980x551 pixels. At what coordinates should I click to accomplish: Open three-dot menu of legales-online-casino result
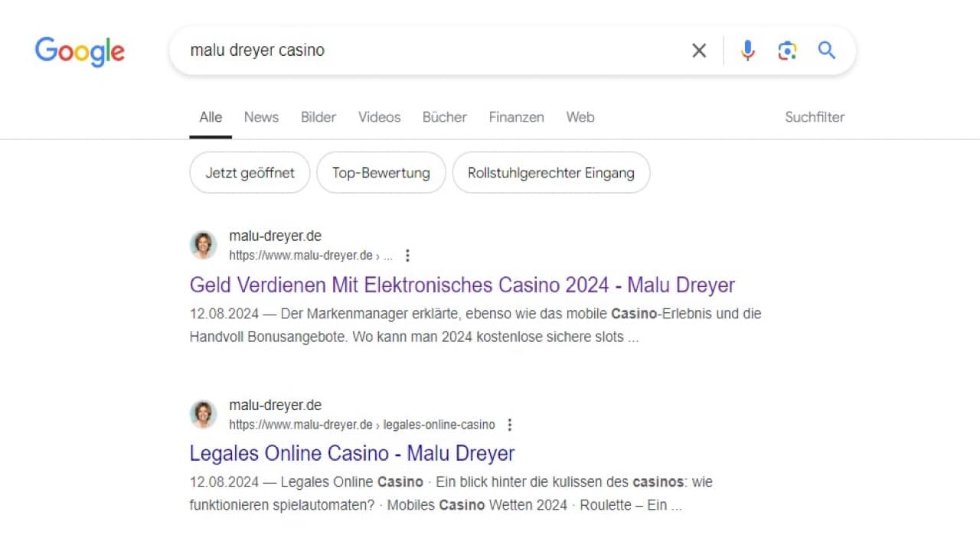pyautogui.click(x=510, y=425)
